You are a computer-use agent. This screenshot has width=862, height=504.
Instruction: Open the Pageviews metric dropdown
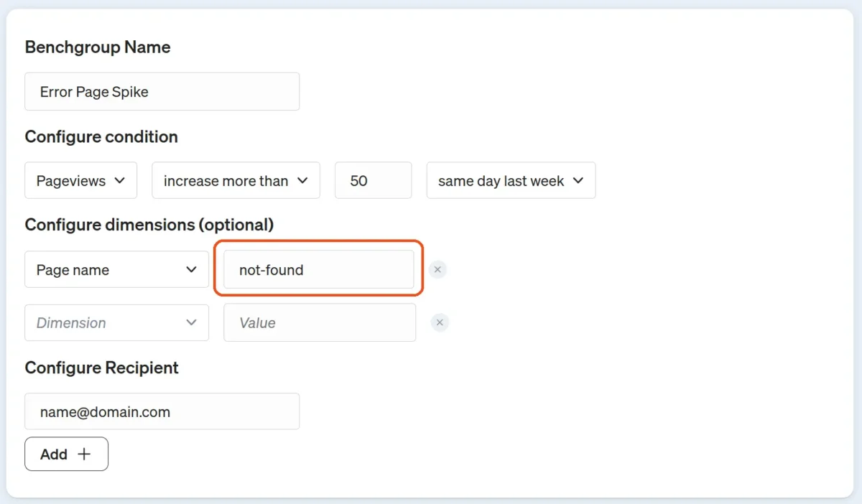(x=80, y=180)
